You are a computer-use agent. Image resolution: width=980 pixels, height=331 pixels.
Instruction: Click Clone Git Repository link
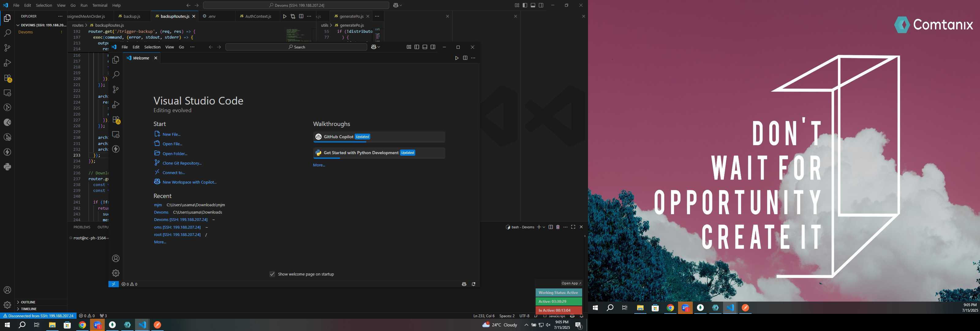coord(182,163)
